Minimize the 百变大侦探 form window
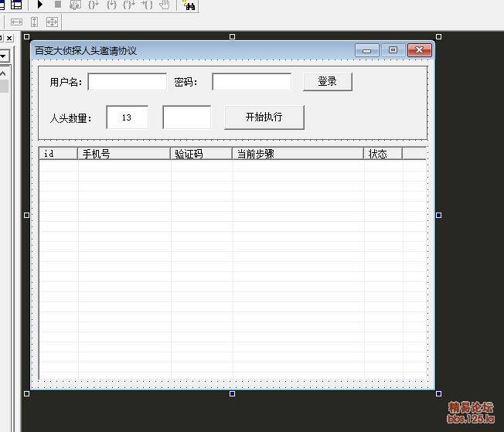504x432 pixels. tap(366, 50)
